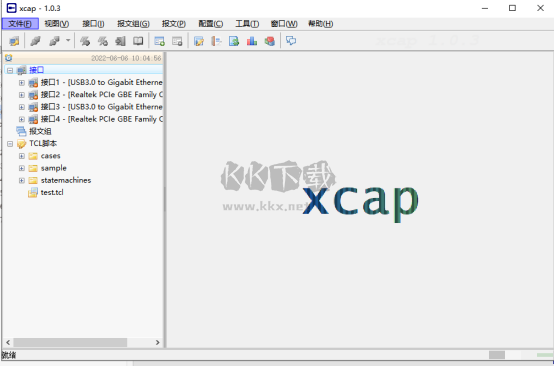Screen dimensions: 554x366
Task: Click the second gray percent toolbar icon
Action: click(x=103, y=41)
